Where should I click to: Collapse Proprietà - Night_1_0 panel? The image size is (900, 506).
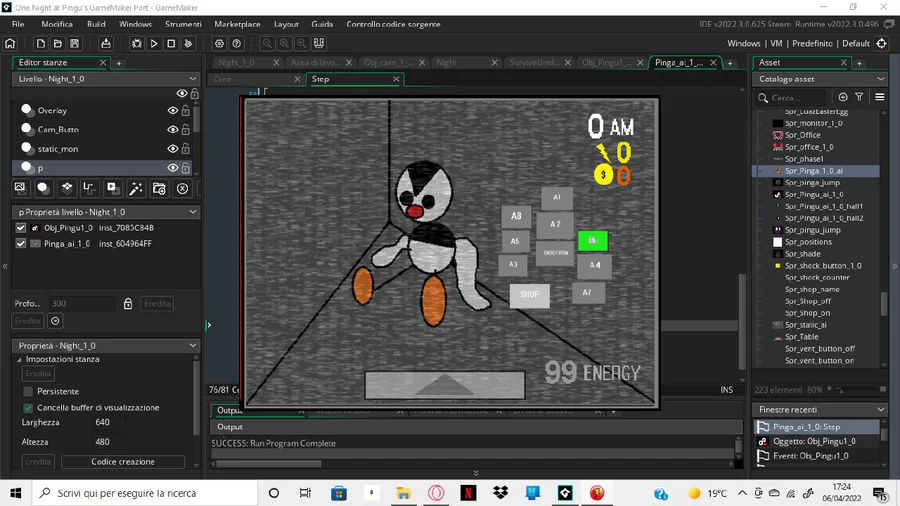(192, 345)
